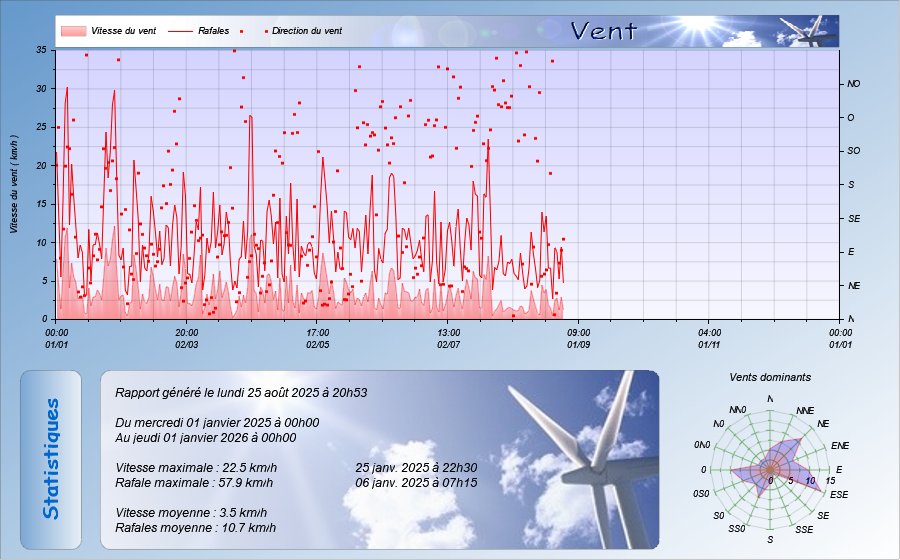The width and height of the screenshot is (900, 560).
Task: Click the NO direction label on right axis
Action: [x=853, y=84]
